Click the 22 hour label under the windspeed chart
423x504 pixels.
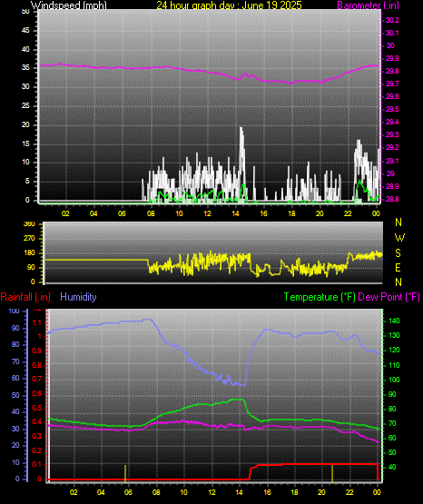[x=348, y=213]
